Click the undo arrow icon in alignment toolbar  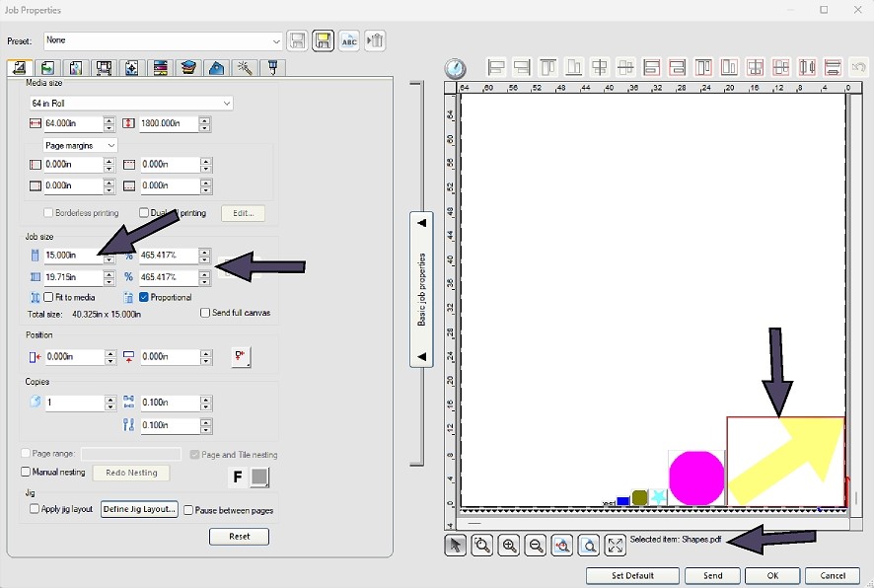click(858, 68)
